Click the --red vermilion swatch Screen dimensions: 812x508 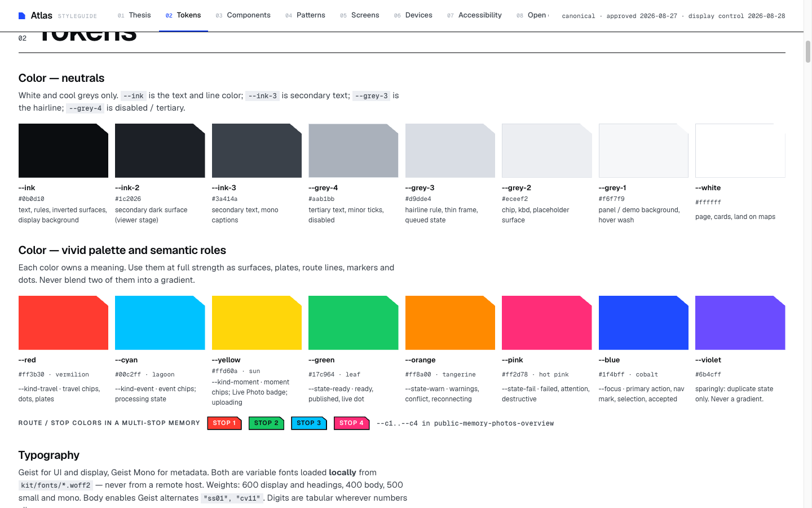[x=63, y=323]
